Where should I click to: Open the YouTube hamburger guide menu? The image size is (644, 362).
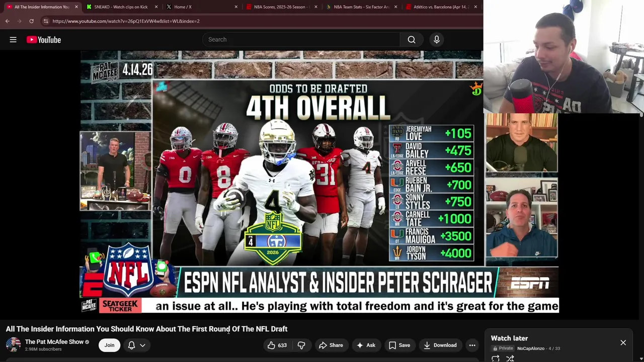pos(13,40)
